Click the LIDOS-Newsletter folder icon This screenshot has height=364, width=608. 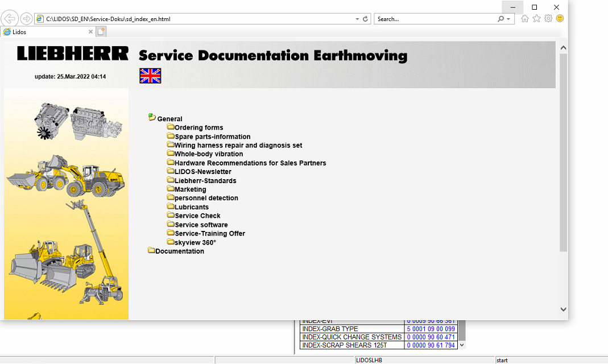coord(171,171)
